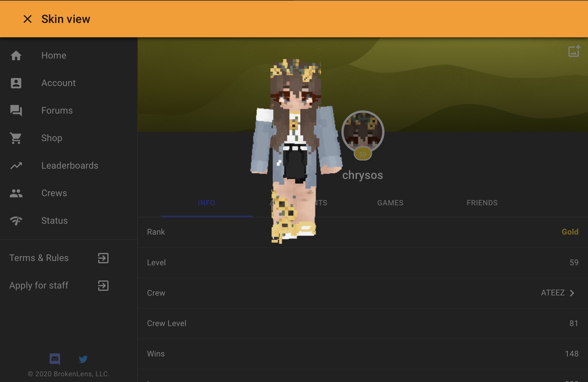Click the Leaderboards menu label

tap(70, 165)
